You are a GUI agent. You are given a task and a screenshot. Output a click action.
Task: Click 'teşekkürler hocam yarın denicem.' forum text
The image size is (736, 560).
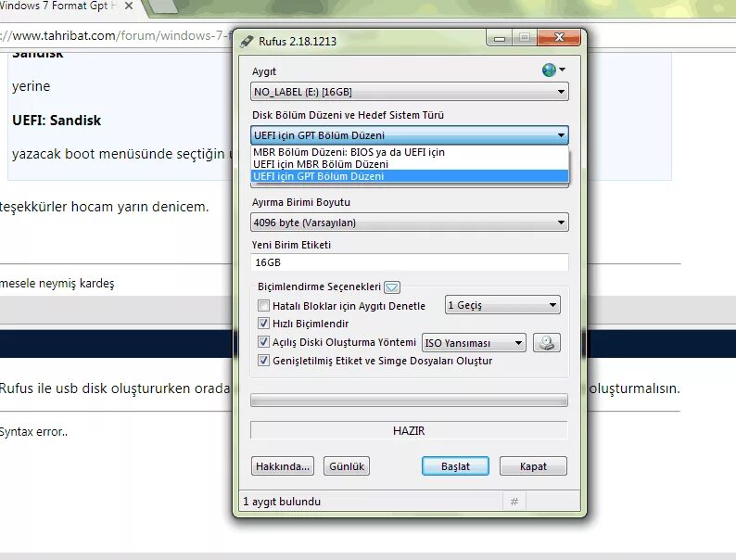pyautogui.click(x=104, y=207)
